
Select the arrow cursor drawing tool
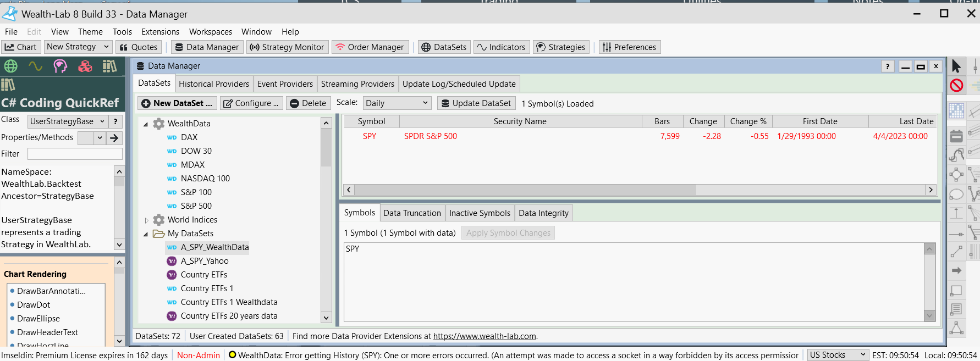(956, 66)
